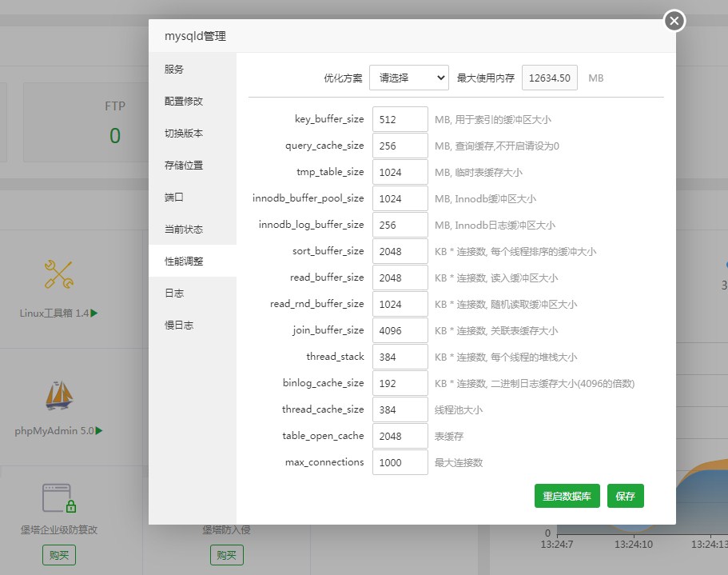Click the Linux工具箱 wrench icon
This screenshot has height=575, width=728.
(x=59, y=273)
